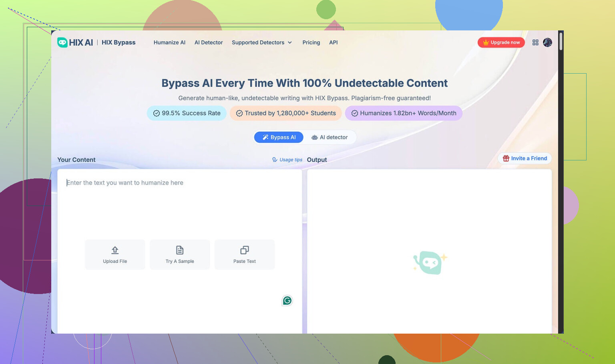Focus the text input to humanize content

(x=179, y=208)
